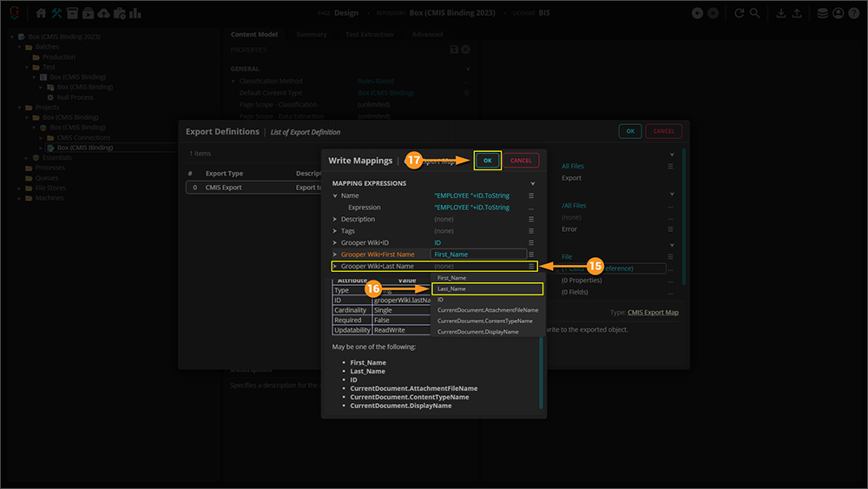Image resolution: width=868 pixels, height=489 pixels.
Task: Click the Home icon in top toolbar
Action: (41, 13)
